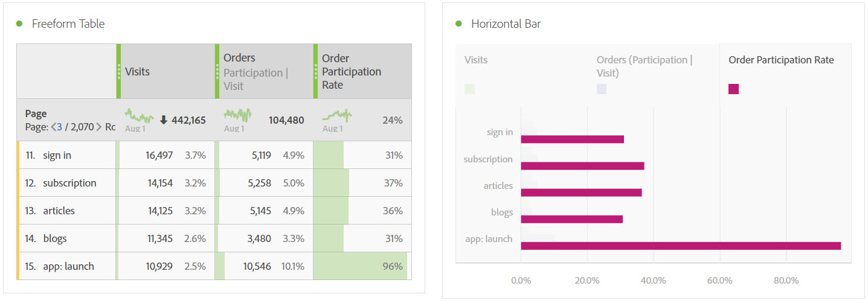Toggle Orders (Participation | Visit) legend series
This screenshot has width=868, height=303.
[x=645, y=66]
